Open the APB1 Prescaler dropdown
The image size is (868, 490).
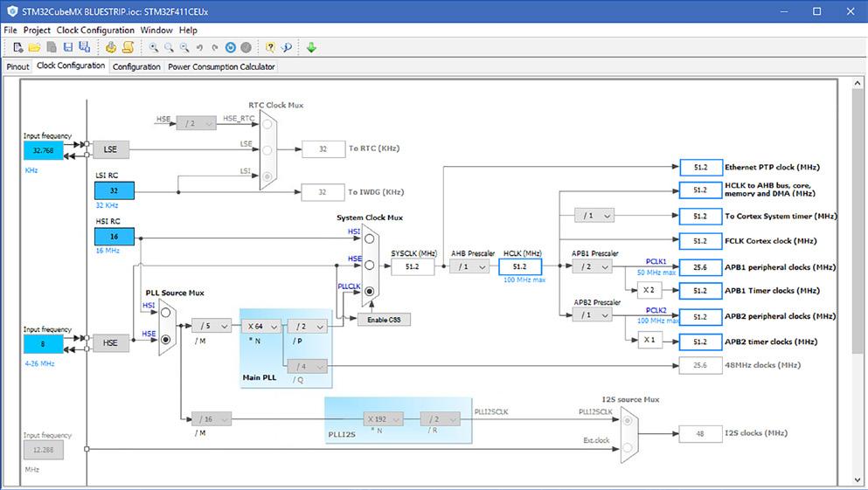[x=593, y=266]
